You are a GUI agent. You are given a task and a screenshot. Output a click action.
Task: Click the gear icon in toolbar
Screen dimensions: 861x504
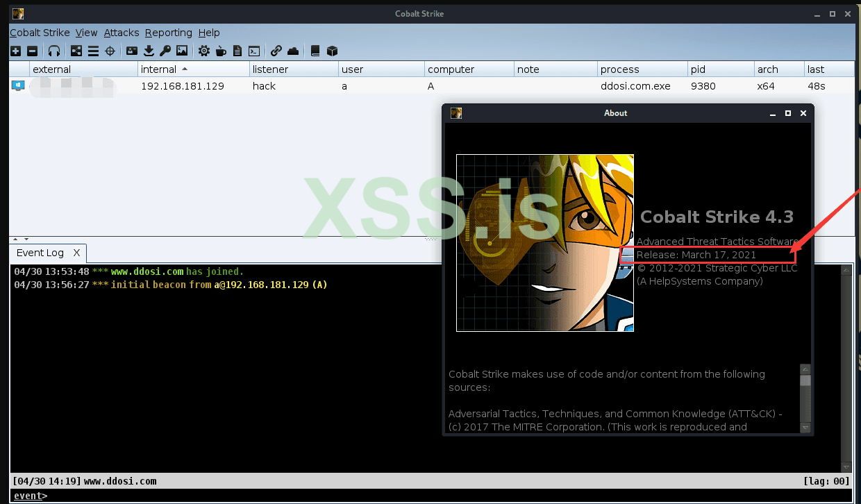click(203, 51)
